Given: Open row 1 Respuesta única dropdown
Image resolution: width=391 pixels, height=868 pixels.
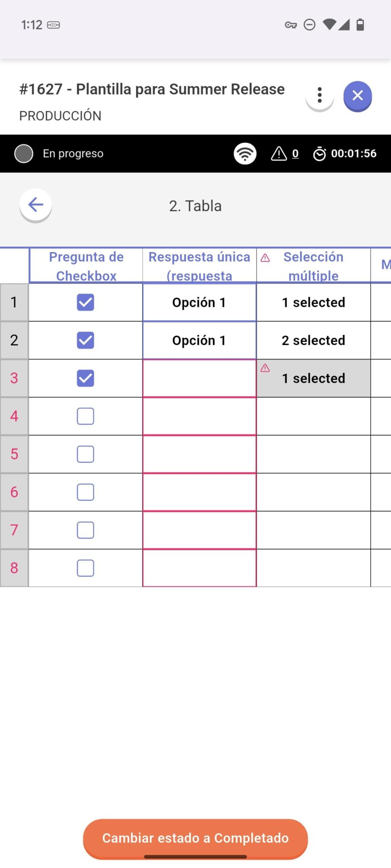Looking at the screenshot, I should (199, 302).
